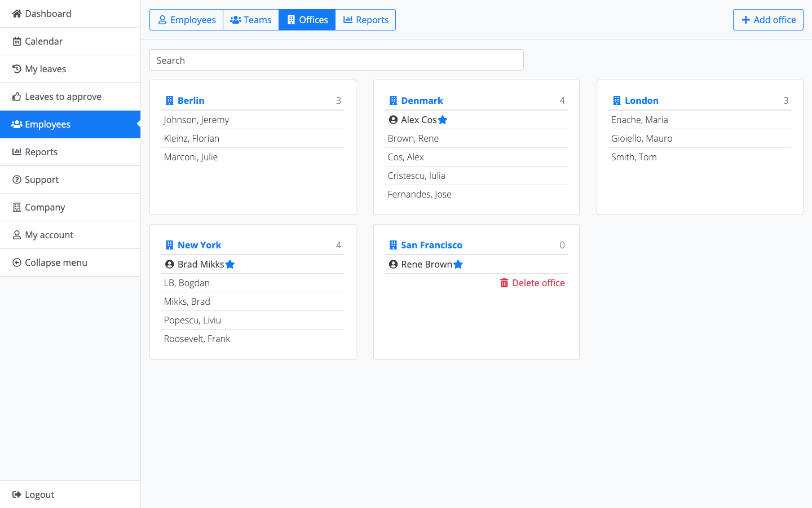This screenshot has width=812, height=508.
Task: Click the sidebar Reports chart icon
Action: point(17,152)
